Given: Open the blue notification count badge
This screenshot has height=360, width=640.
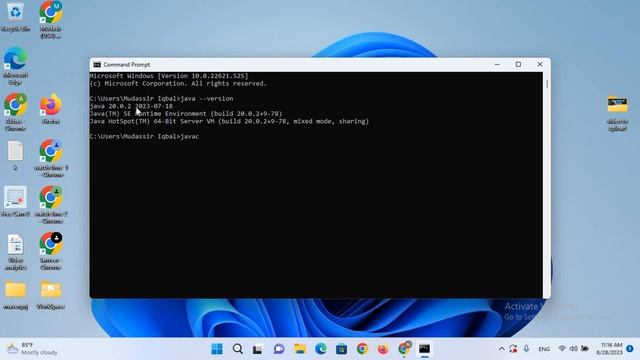Looking at the screenshot, I should pyautogui.click(x=630, y=349).
